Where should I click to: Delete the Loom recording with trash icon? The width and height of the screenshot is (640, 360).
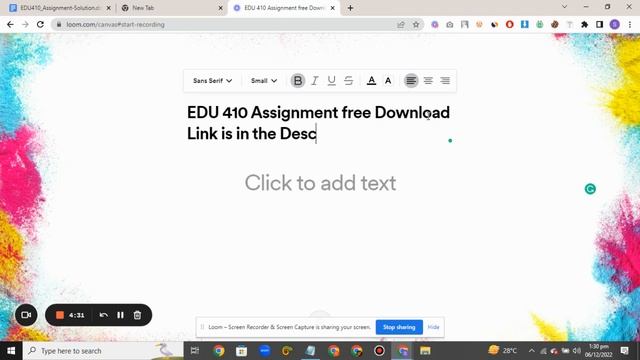click(x=137, y=315)
